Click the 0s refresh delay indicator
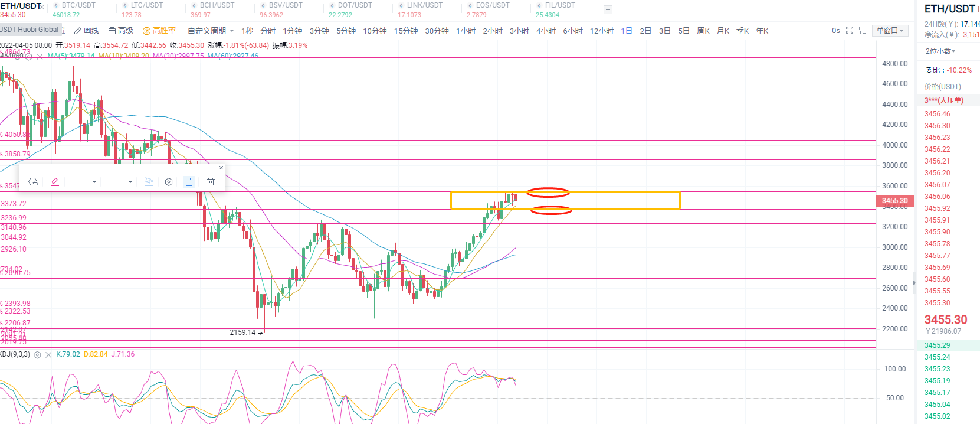Image resolution: width=980 pixels, height=424 pixels. click(836, 31)
